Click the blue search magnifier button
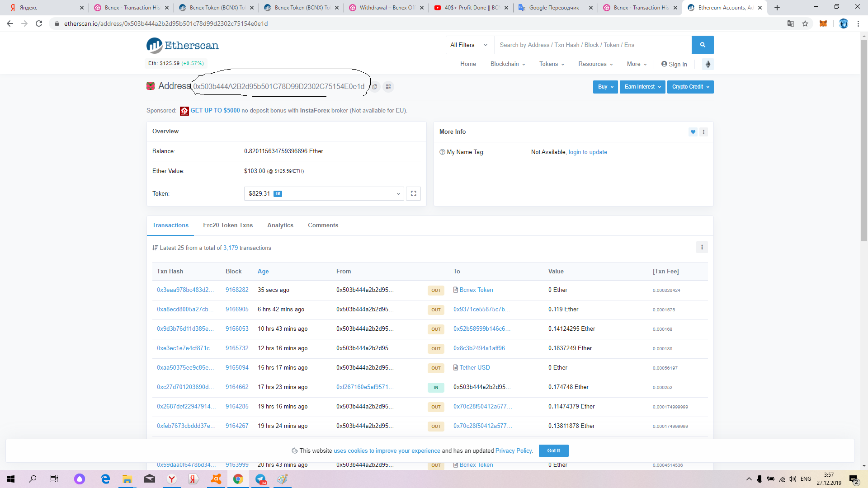868x488 pixels. 702,45
